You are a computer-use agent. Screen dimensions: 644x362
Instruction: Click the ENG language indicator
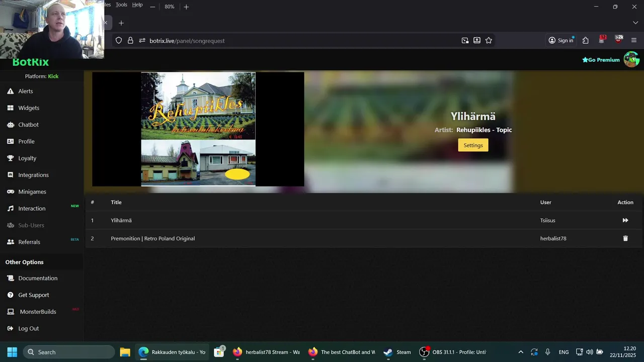pyautogui.click(x=563, y=352)
